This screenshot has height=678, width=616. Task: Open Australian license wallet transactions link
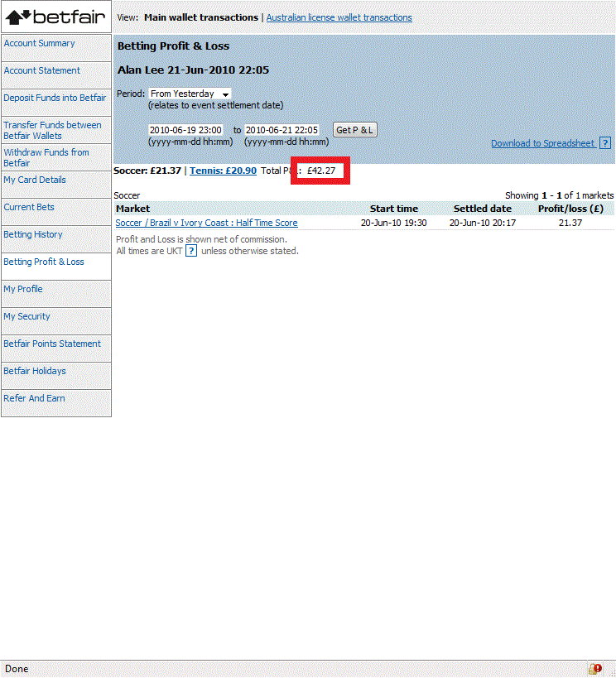(x=339, y=17)
